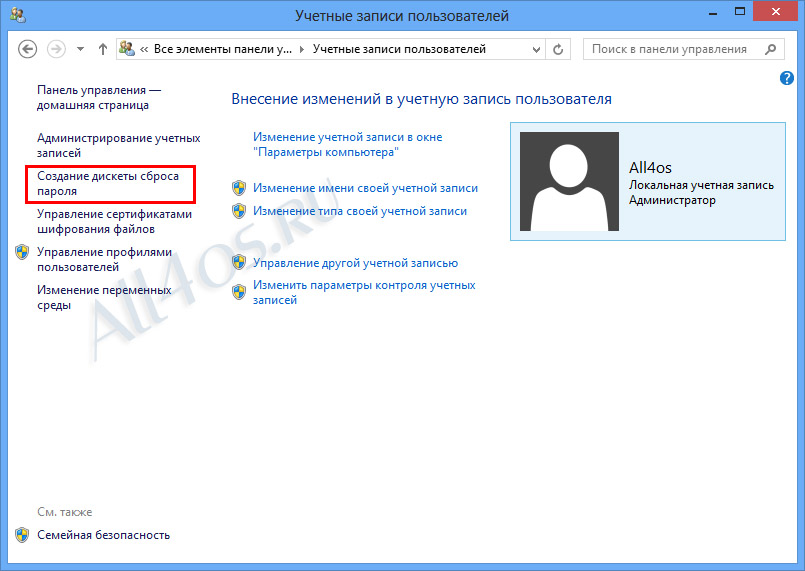Viewport: 805px width, 571px height.
Task: Click the magnifier search icon
Action: pos(770,49)
